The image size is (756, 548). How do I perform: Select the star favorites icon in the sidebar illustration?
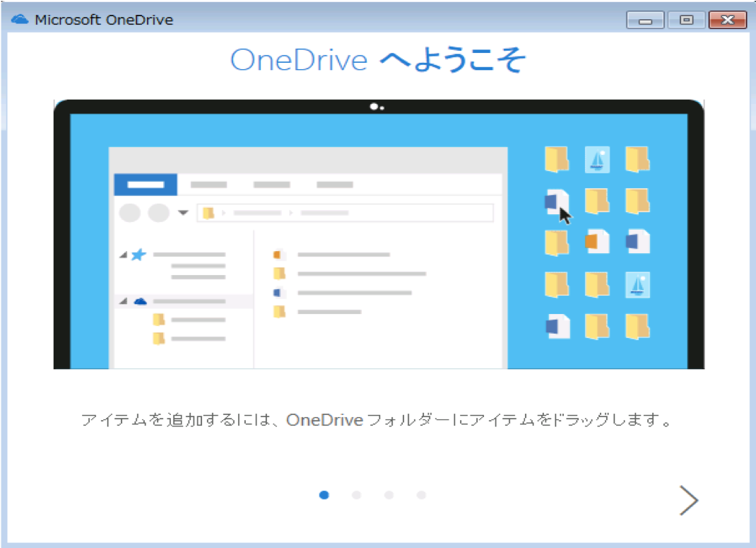tap(139, 255)
